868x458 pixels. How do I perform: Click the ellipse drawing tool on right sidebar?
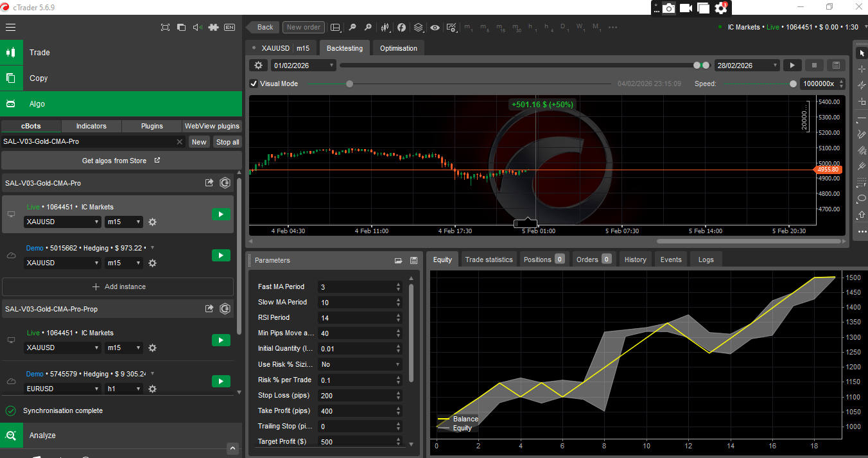(861, 199)
